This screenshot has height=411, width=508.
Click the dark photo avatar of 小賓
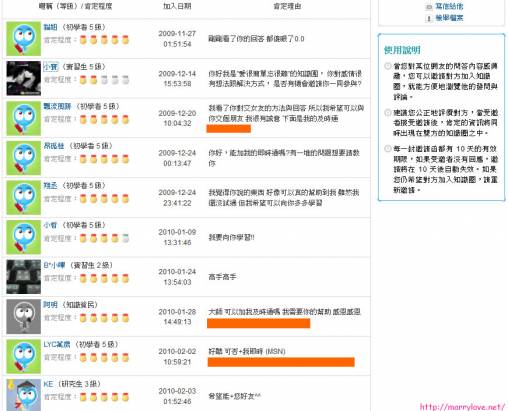(23, 78)
